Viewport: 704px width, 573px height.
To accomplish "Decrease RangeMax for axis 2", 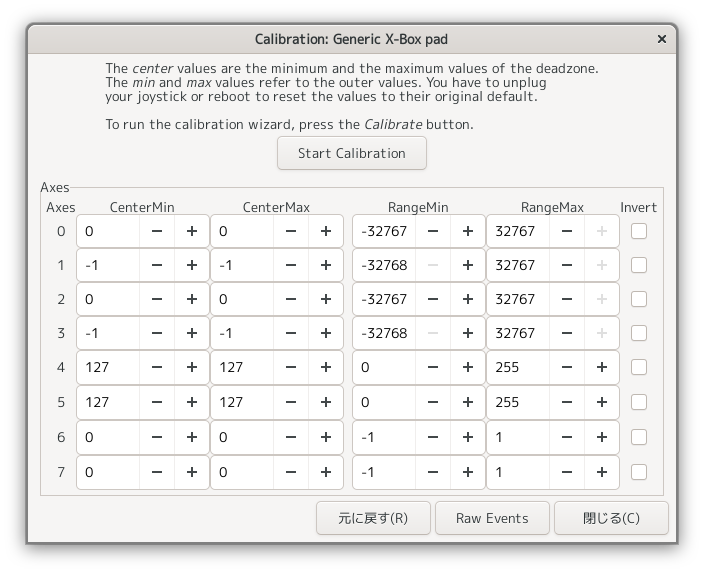I will pos(567,299).
